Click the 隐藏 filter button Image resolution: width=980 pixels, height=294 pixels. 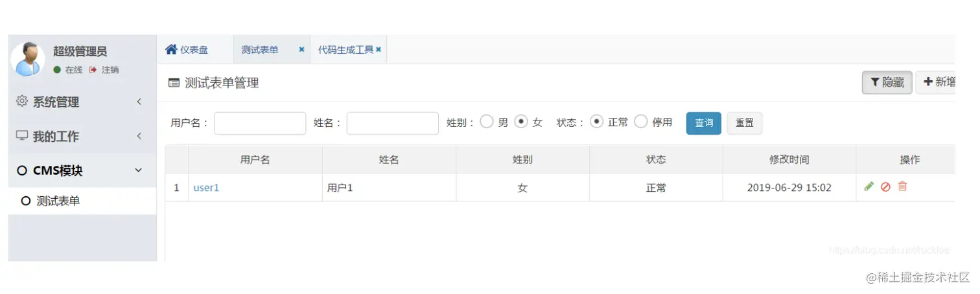point(887,82)
